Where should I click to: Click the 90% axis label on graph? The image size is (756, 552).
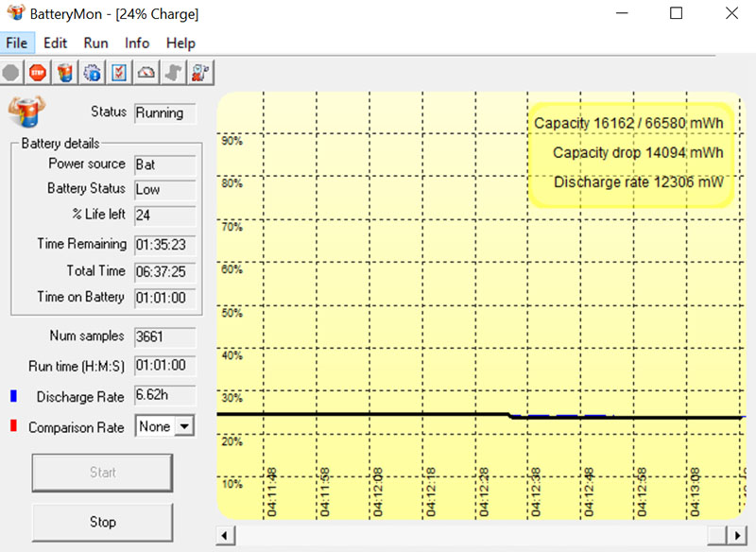pos(232,141)
